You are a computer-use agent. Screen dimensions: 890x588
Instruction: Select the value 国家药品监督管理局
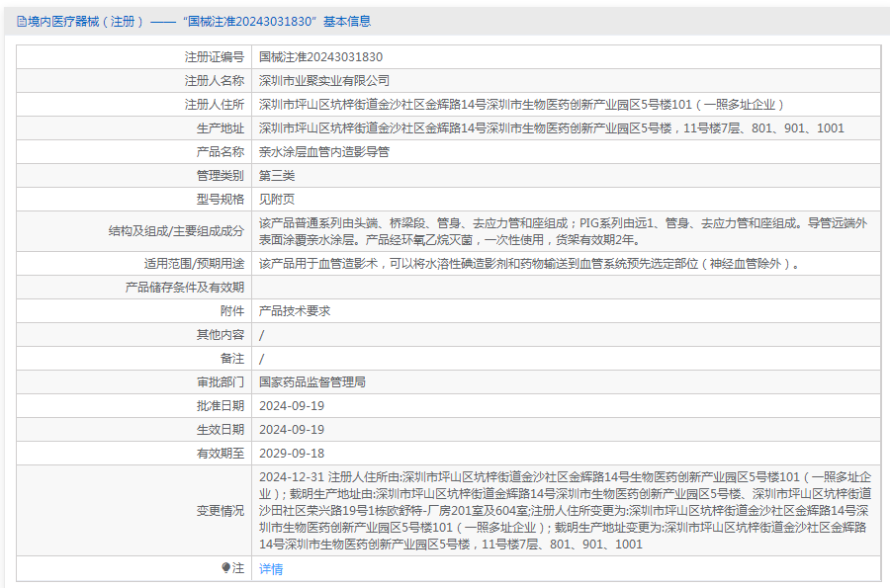click(x=312, y=382)
